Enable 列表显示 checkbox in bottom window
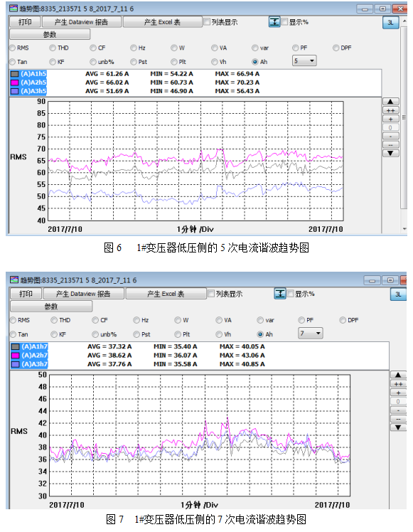The height and width of the screenshot is (532, 413). pyautogui.click(x=211, y=293)
